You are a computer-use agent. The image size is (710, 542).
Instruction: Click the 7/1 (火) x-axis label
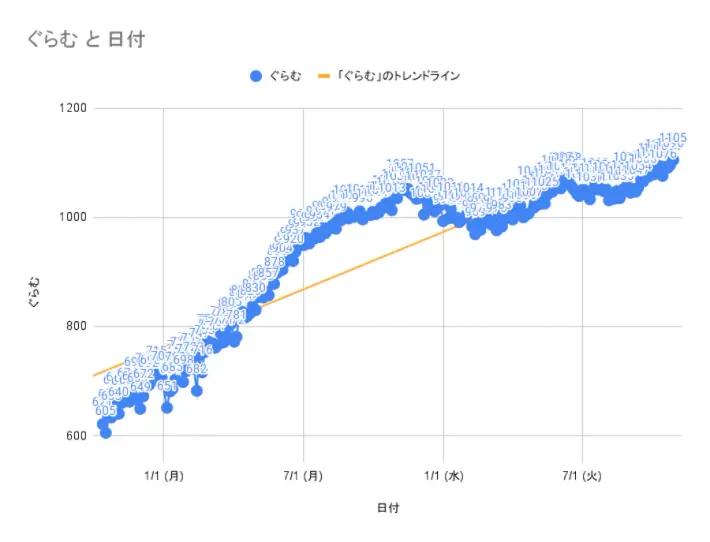(x=582, y=475)
